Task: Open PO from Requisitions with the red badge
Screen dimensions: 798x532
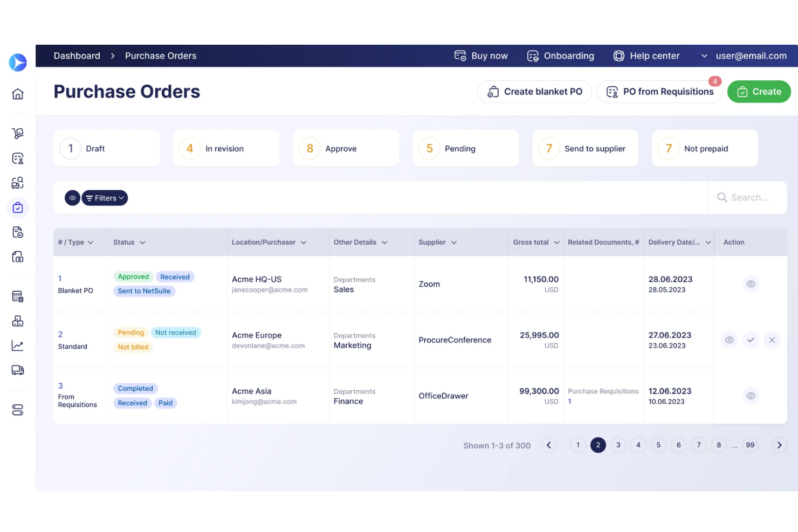Action: 659,92
